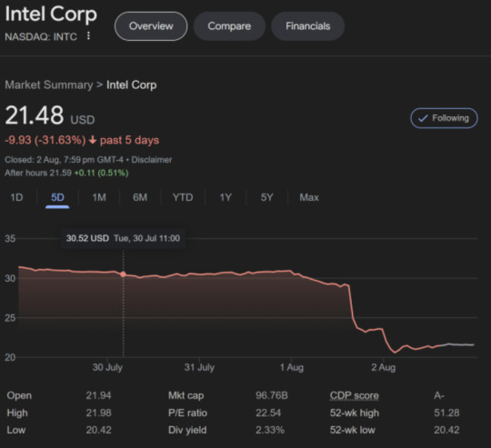Select the 1M time range
Viewport: 491px width, 448px height.
click(x=99, y=197)
